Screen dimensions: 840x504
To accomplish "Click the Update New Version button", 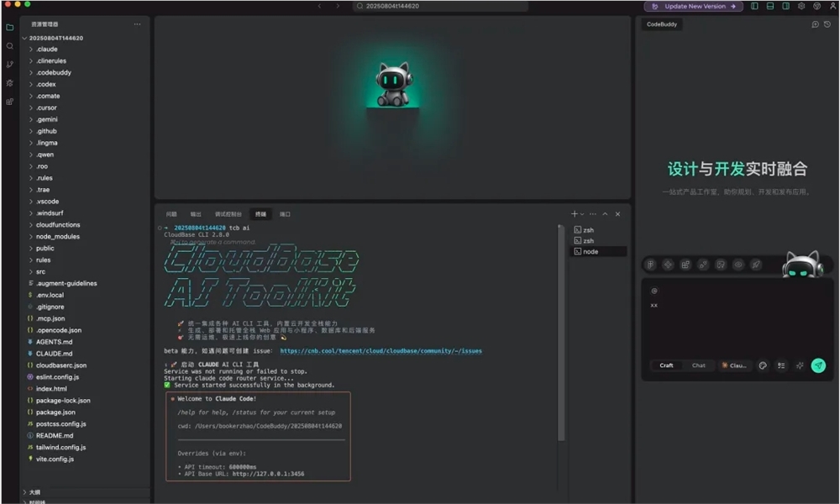I will pyautogui.click(x=691, y=6).
